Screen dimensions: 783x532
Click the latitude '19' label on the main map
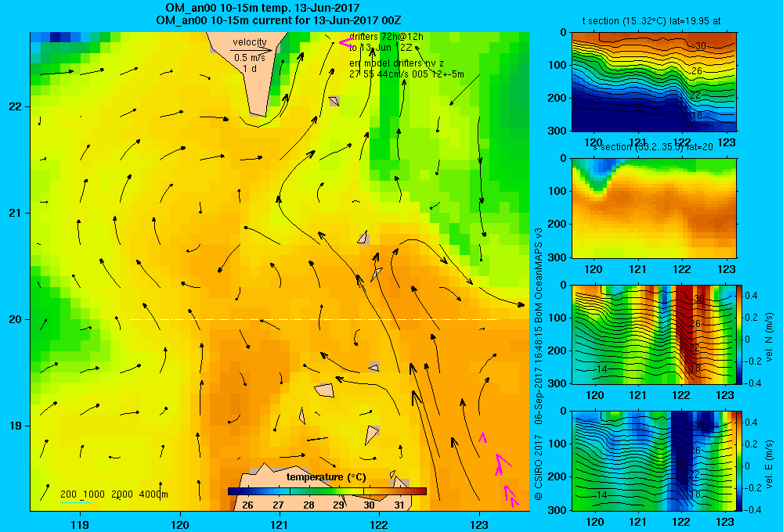click(x=15, y=426)
